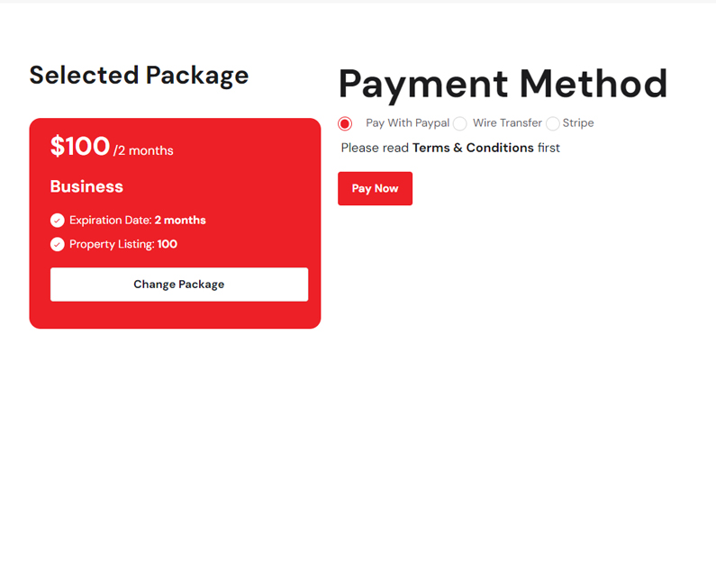Screen dimensions: 716x588
Task: Click the "Expiration Date: 2 months" text
Action: tap(137, 221)
